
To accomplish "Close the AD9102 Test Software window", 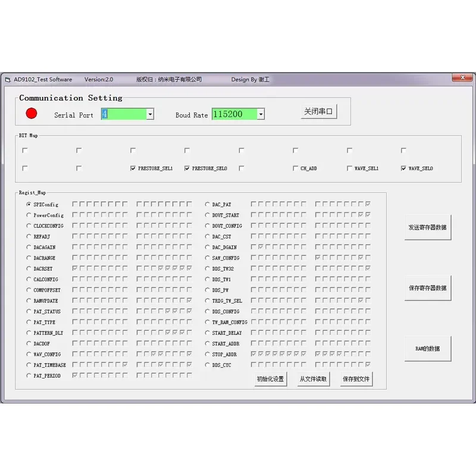I will tap(462, 78).
